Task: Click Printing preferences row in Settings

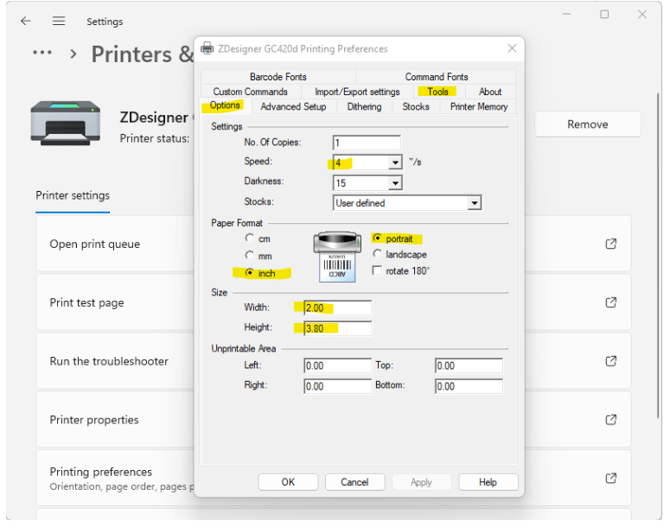Action: click(333, 478)
